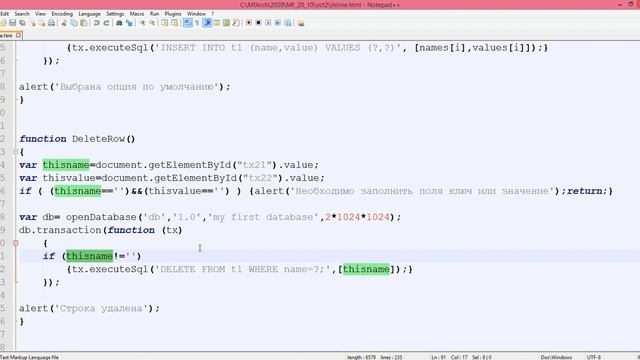Open the Replace toolbar icon
This screenshot has height=360, width=640.
[x=129, y=23]
